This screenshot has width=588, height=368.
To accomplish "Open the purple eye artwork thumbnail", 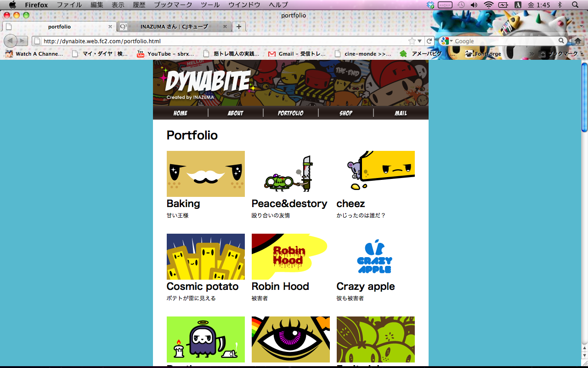I will click(x=291, y=339).
